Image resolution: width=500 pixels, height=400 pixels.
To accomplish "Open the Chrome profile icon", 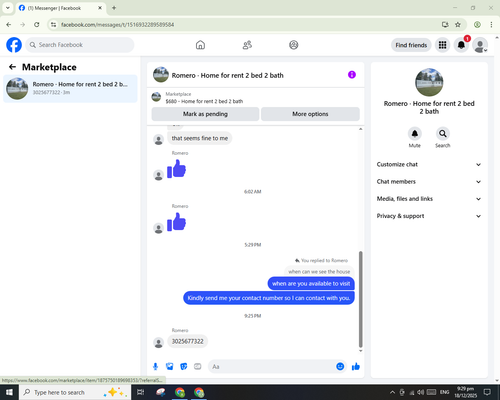I will click(x=477, y=25).
